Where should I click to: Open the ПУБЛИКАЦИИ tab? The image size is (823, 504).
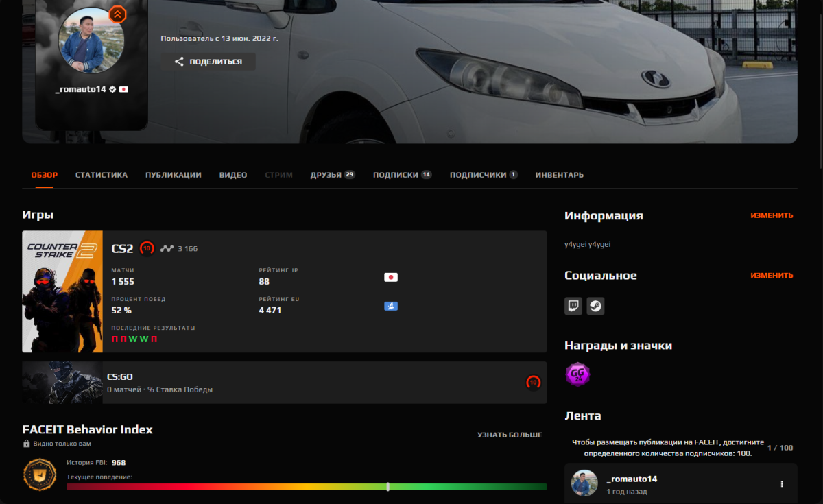(x=174, y=175)
